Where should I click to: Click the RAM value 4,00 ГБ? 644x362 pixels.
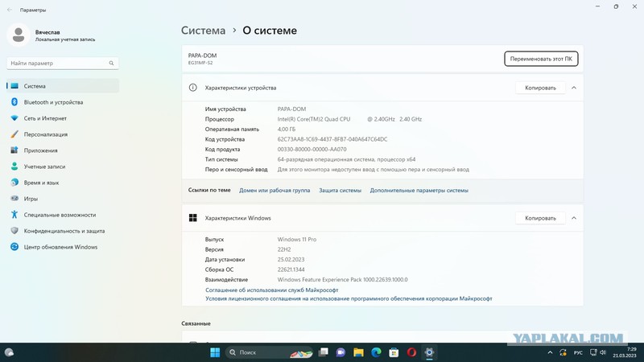point(287,130)
